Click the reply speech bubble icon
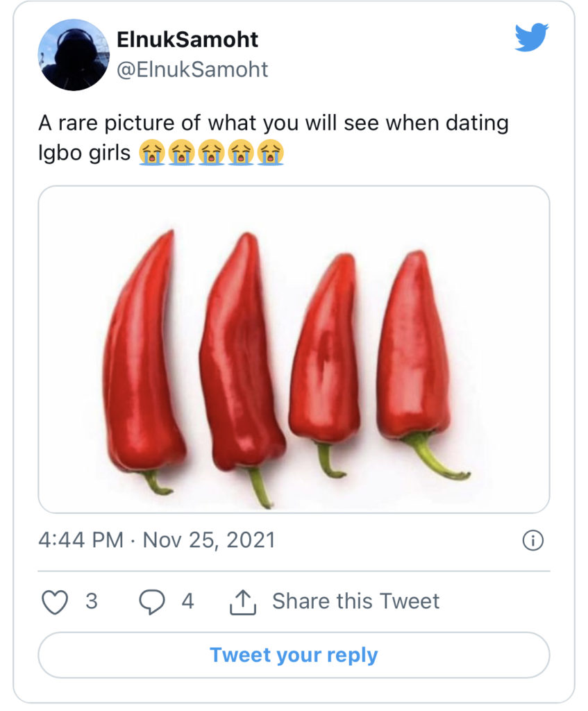This screenshot has width=588, height=711. click(151, 601)
